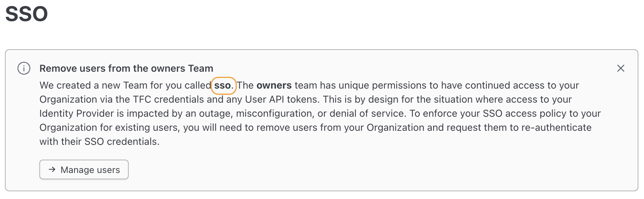Screen dimensions: 644x199
Task: Click the info circle icon in the alert
Action: coord(24,68)
